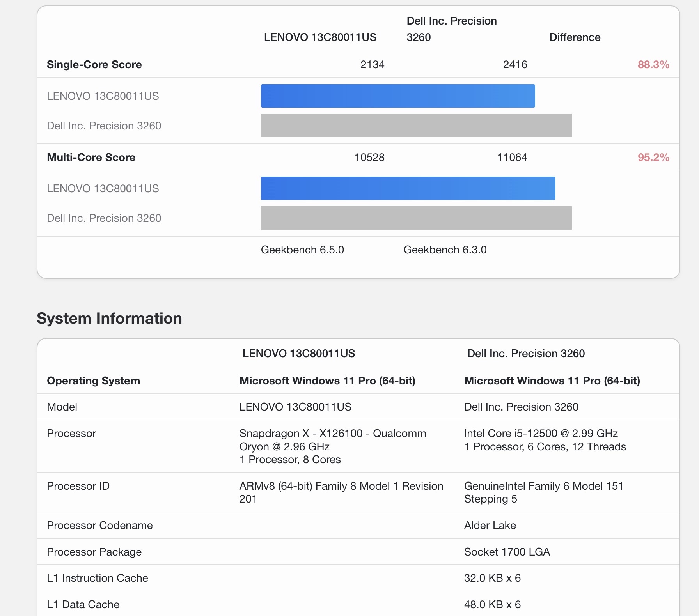Click the Intel Core i5-12500 processor description
Image resolution: width=699 pixels, height=616 pixels.
pos(545,440)
